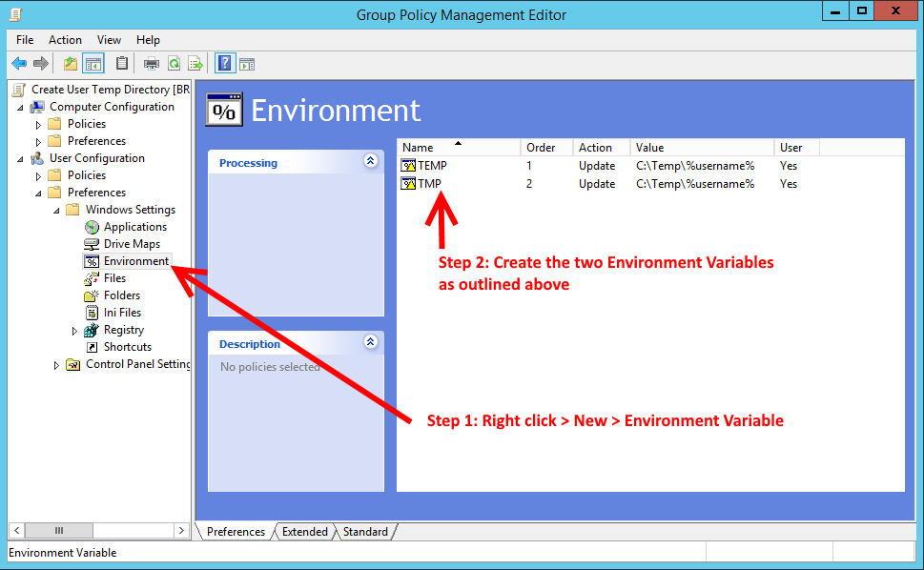The height and width of the screenshot is (570, 924).
Task: Click the Folders tree icon
Action: click(92, 295)
